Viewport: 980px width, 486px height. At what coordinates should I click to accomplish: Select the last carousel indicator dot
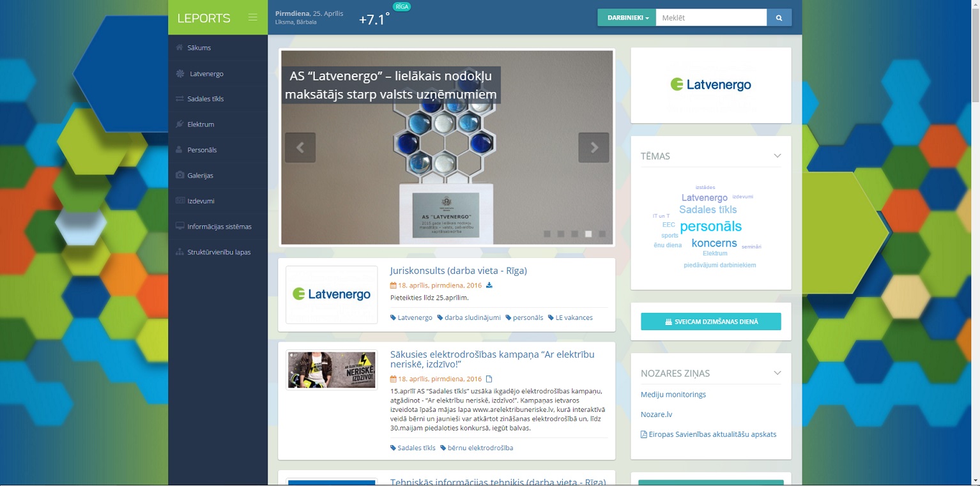click(602, 234)
